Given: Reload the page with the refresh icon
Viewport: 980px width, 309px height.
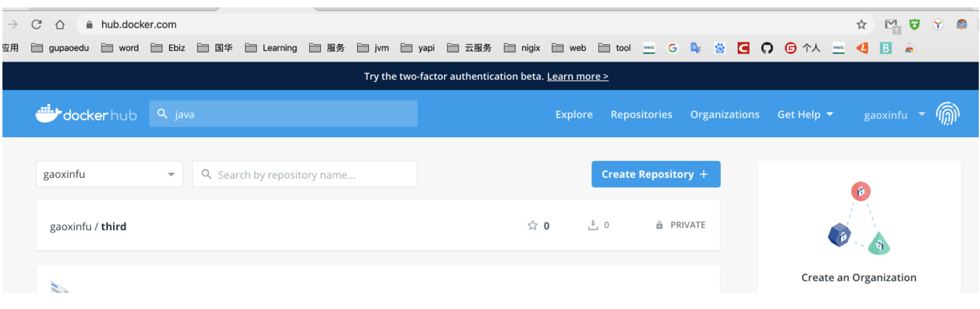Looking at the screenshot, I should coord(36,25).
